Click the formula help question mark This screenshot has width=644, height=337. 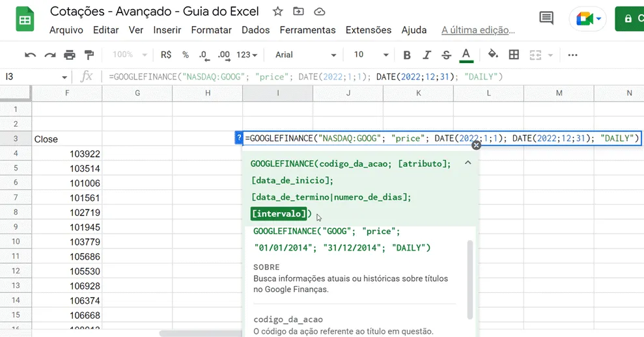pos(238,139)
